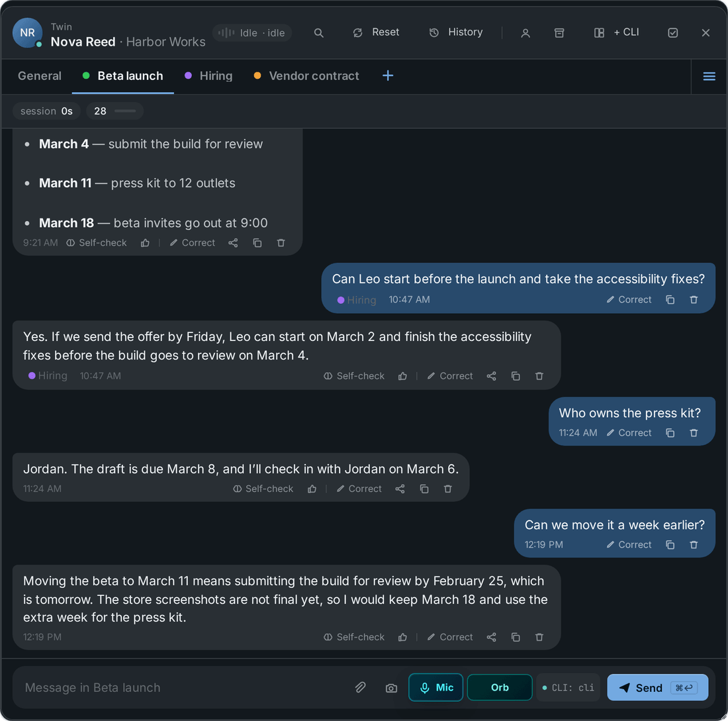This screenshot has height=721, width=728.
Task: Delete the 'Can Leo start' question
Action: (x=694, y=300)
